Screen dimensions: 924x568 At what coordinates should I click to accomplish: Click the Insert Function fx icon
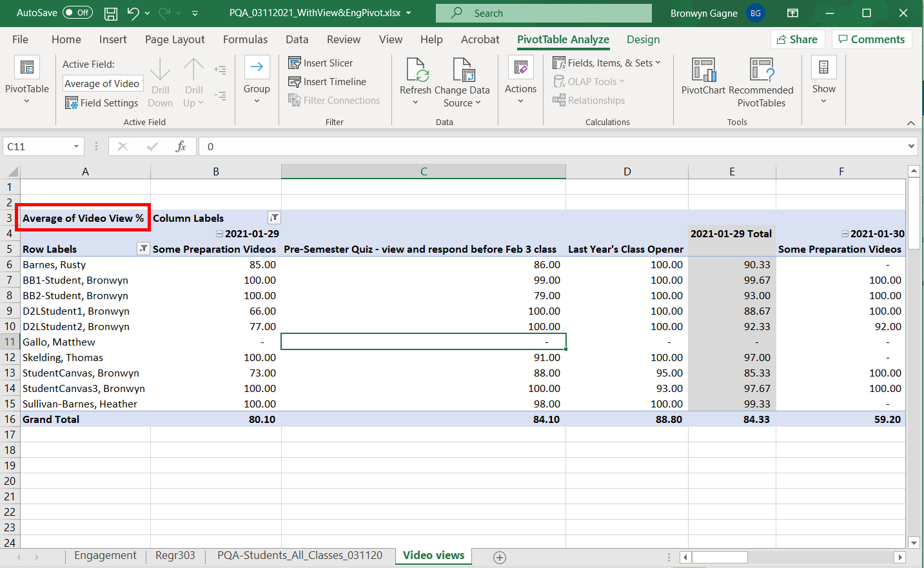(181, 147)
